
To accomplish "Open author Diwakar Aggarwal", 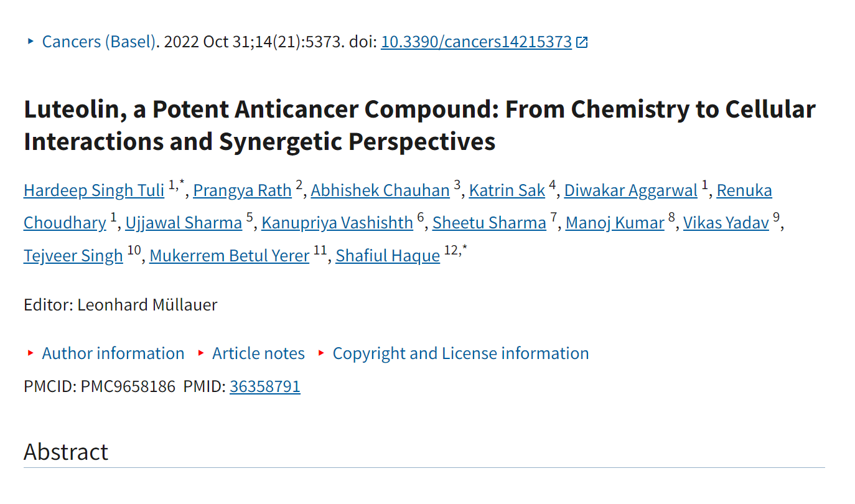I will tap(631, 190).
